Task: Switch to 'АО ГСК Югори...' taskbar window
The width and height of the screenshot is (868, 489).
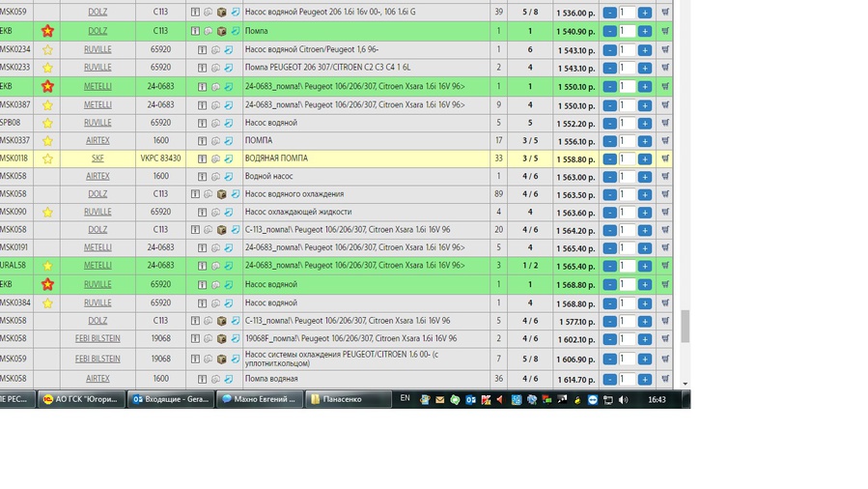Action: [81, 399]
